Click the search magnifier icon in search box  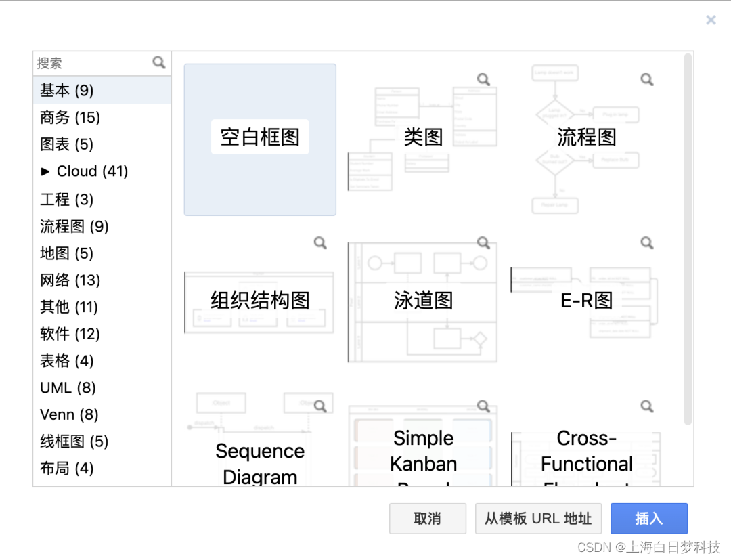pos(158,62)
